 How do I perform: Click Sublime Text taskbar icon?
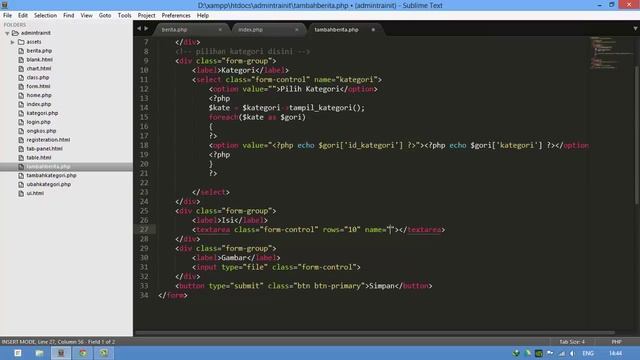61,353
